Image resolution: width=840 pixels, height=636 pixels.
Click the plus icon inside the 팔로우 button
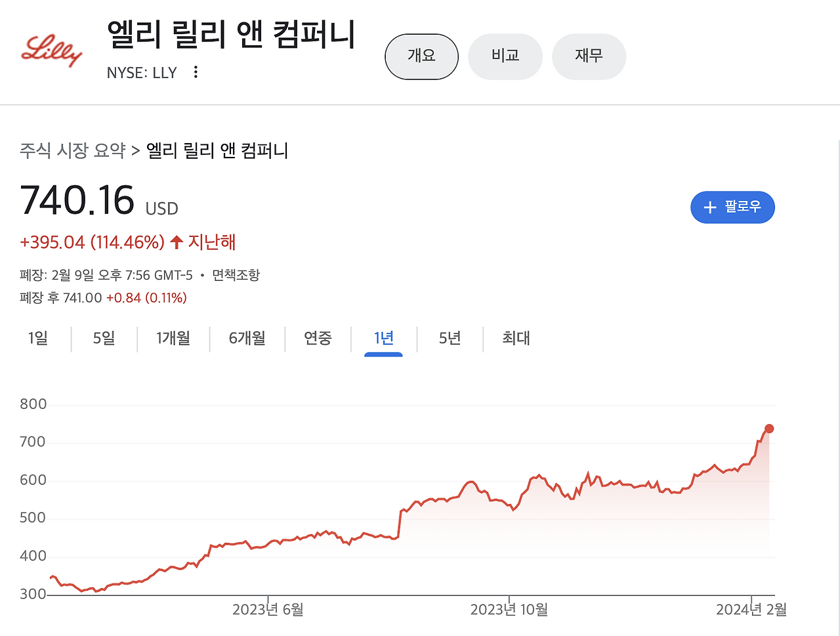click(x=709, y=207)
